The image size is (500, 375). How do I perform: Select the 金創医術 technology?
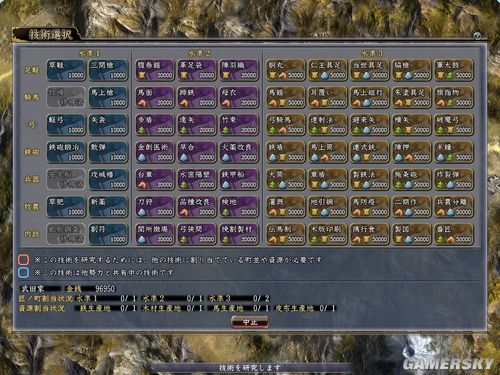click(155, 152)
